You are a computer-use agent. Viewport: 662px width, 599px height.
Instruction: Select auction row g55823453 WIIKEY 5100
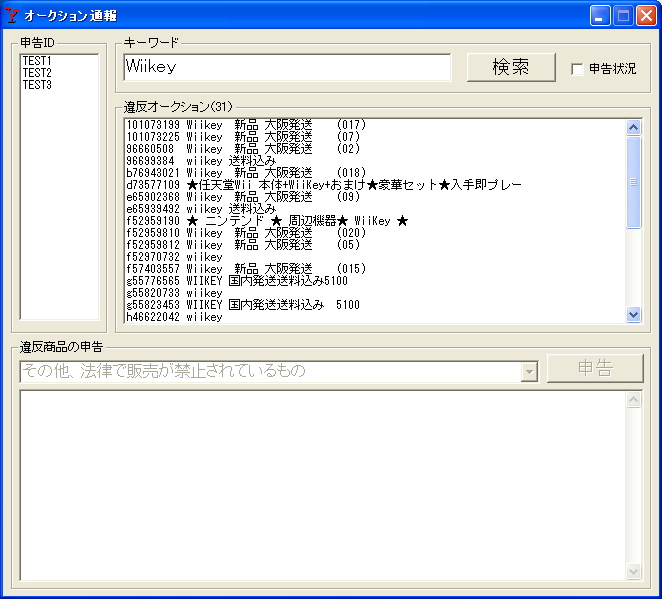pyautogui.click(x=375, y=305)
